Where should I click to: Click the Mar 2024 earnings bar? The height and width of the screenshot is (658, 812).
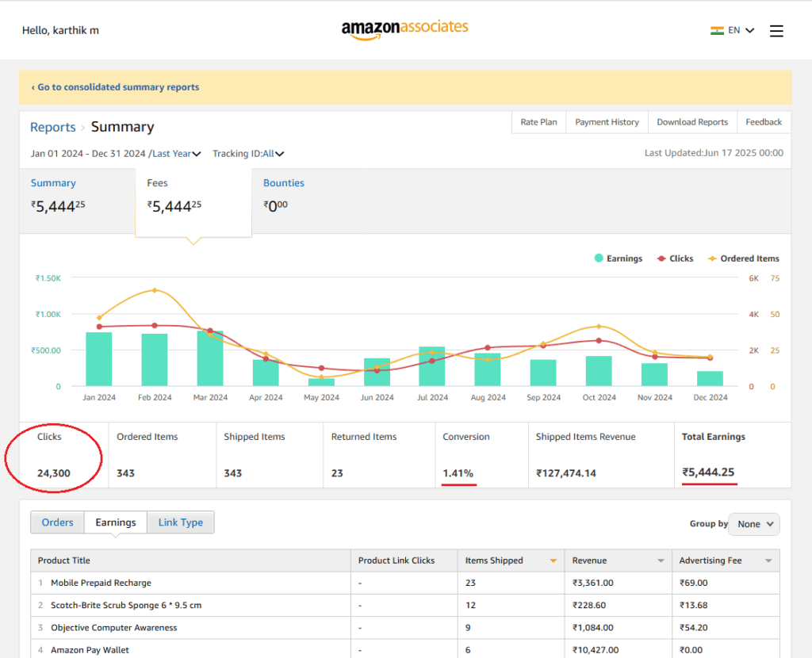coord(210,358)
